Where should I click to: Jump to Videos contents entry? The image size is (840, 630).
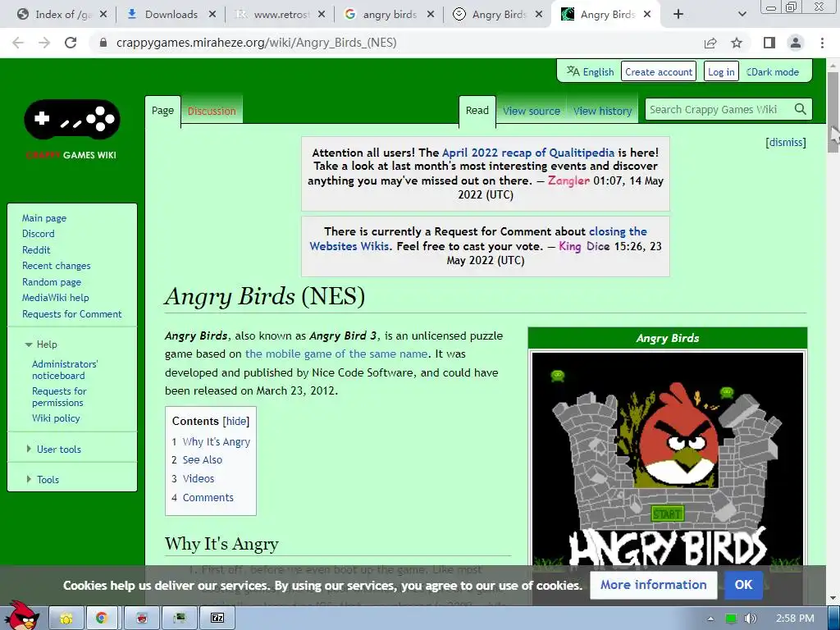[x=199, y=479]
